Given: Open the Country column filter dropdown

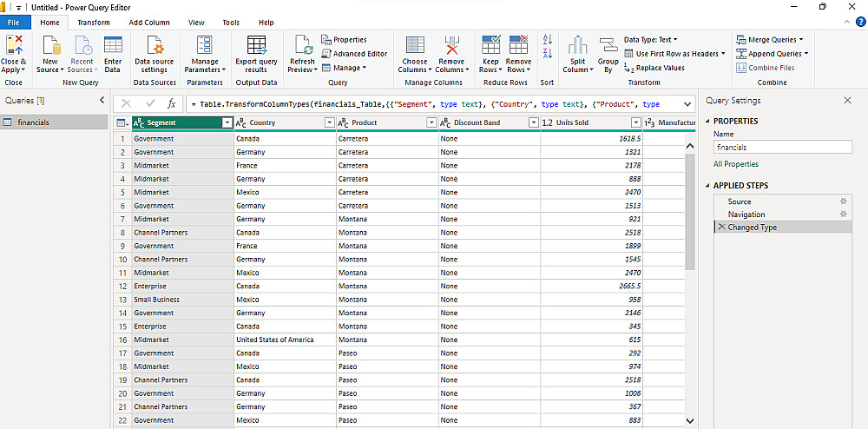Looking at the screenshot, I should click(x=329, y=122).
